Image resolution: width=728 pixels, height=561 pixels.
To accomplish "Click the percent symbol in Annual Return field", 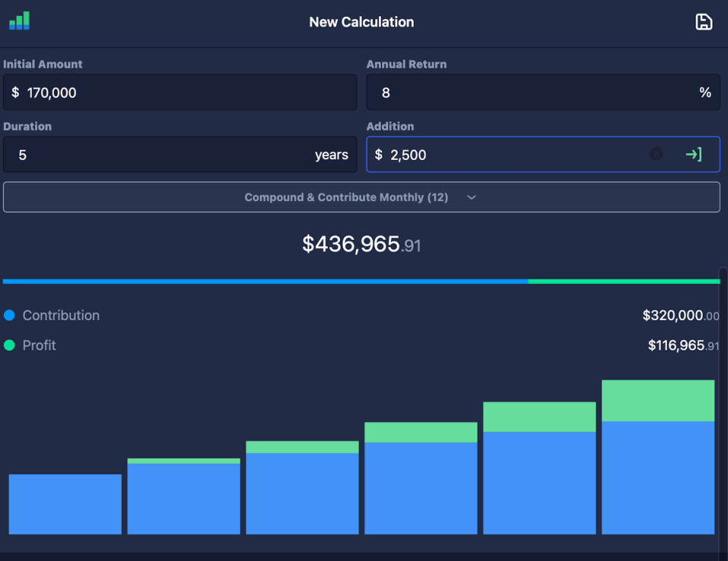I will 705,93.
